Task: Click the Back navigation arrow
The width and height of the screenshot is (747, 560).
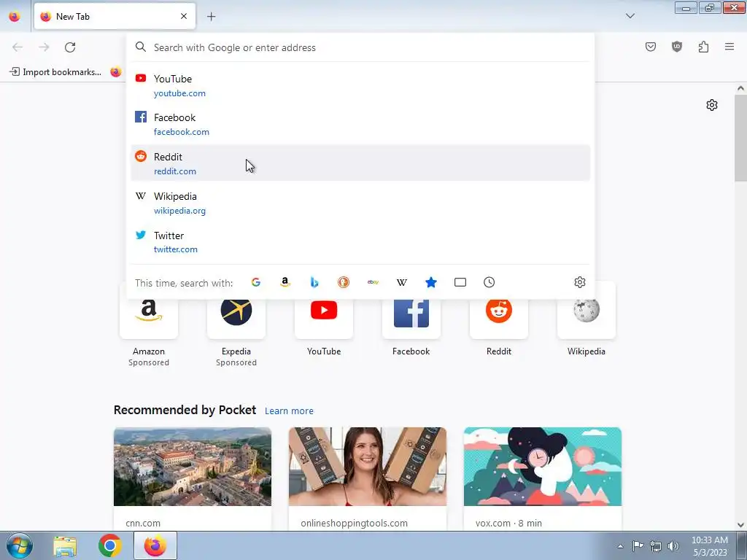Action: (x=18, y=47)
